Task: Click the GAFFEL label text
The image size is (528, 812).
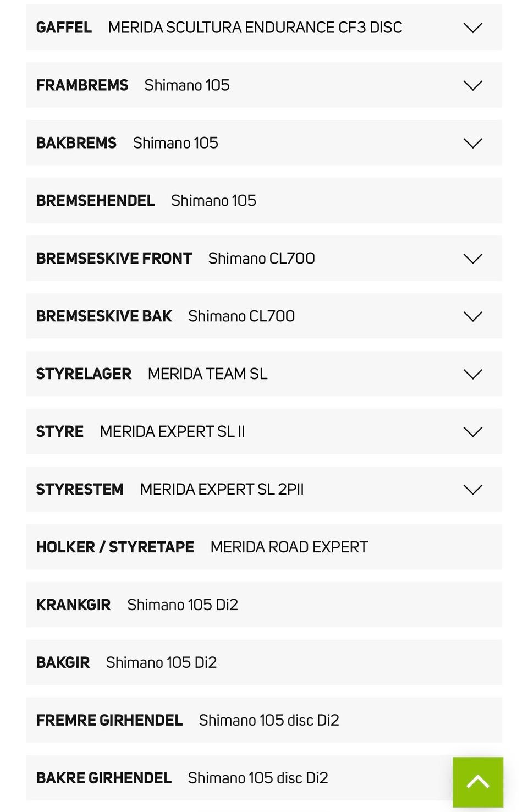Action: click(x=64, y=28)
